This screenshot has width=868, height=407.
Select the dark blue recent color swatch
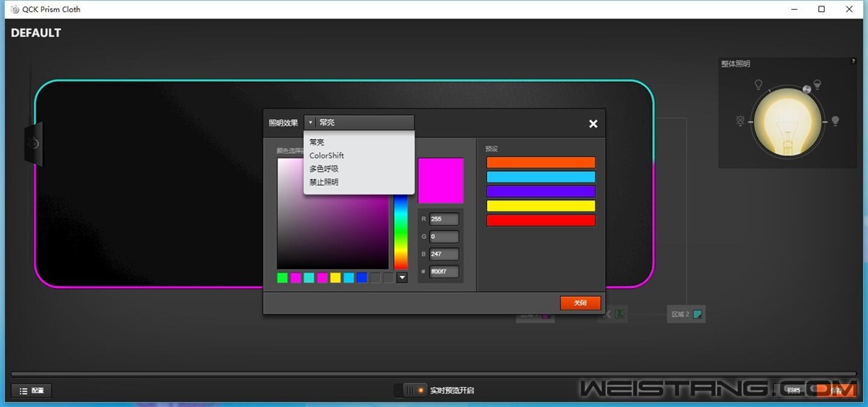[x=362, y=278]
